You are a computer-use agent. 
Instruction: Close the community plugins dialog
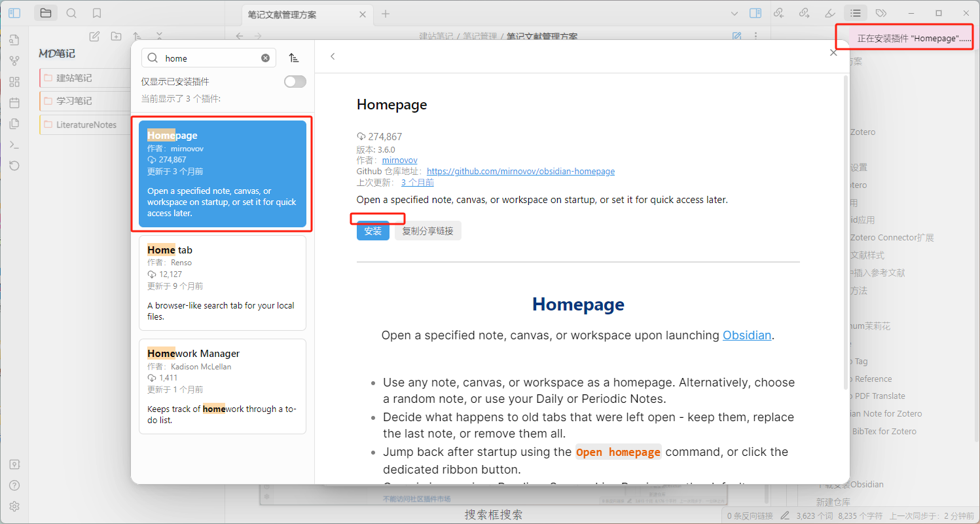833,53
